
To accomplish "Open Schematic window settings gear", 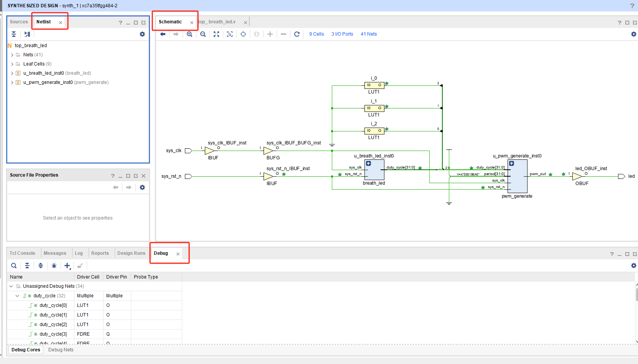I will [x=634, y=34].
